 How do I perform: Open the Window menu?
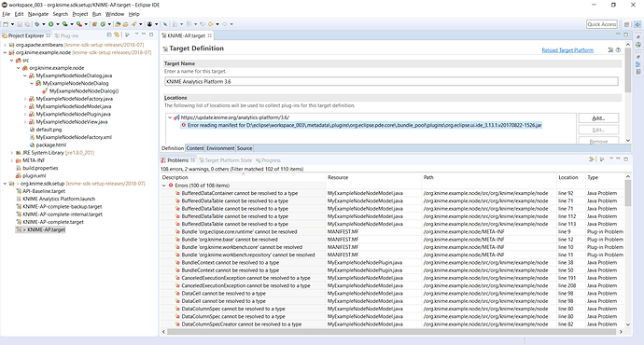[x=115, y=14]
